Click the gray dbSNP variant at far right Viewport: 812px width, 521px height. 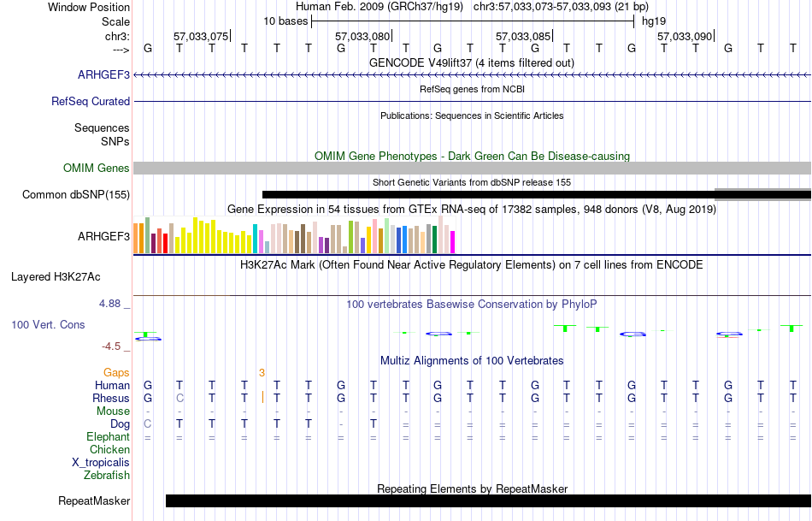[x=762, y=194]
